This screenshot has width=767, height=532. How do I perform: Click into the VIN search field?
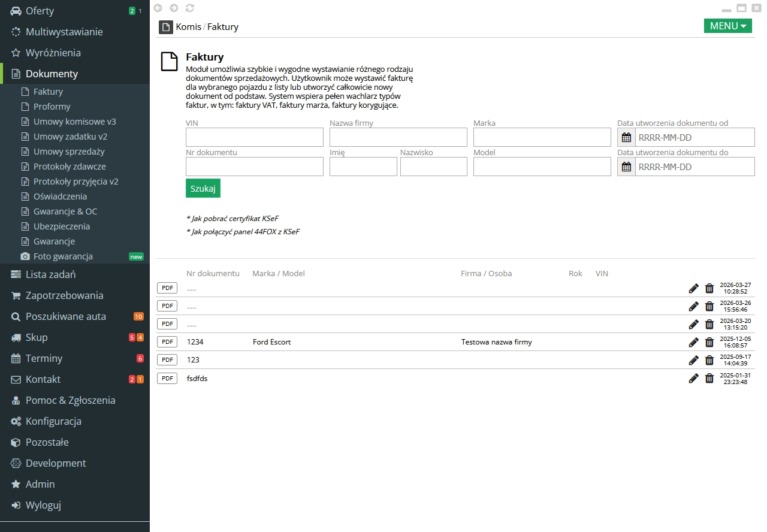pyautogui.click(x=254, y=137)
